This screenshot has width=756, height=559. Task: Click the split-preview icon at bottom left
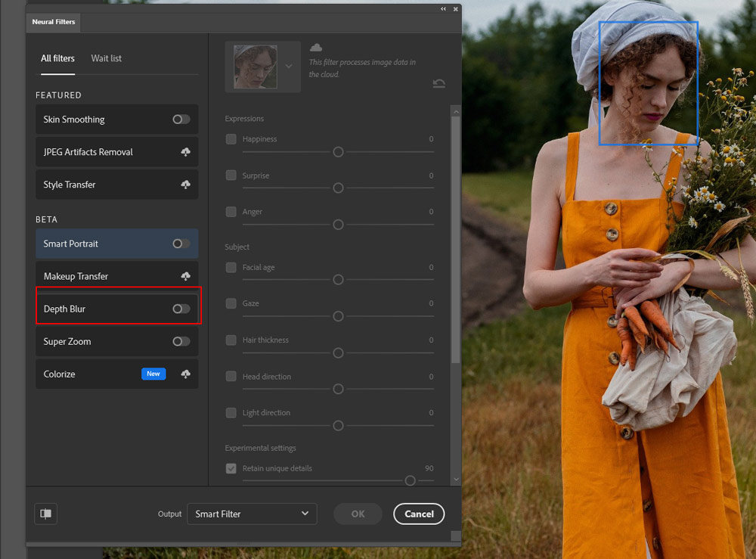[x=45, y=514]
